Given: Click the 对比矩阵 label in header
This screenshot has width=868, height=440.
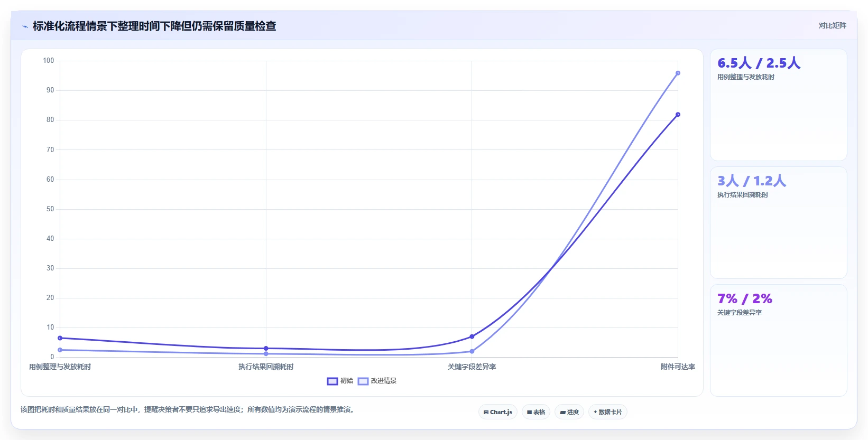Looking at the screenshot, I should point(832,25).
